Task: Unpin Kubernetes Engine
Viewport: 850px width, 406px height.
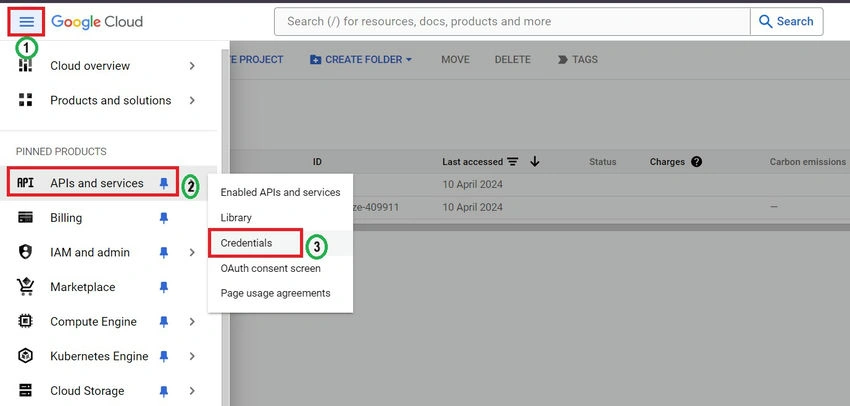Action: [164, 357]
